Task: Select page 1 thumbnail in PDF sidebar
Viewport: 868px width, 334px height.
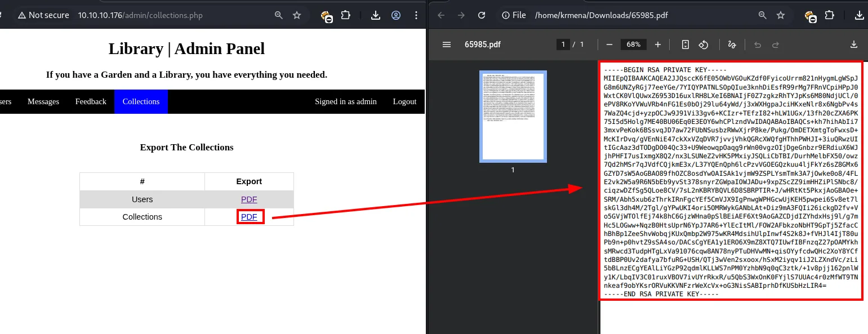Action: 513,116
